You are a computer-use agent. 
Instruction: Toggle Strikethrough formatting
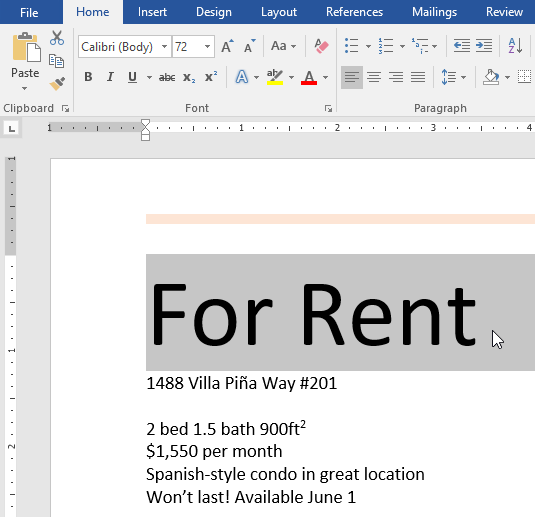(167, 77)
